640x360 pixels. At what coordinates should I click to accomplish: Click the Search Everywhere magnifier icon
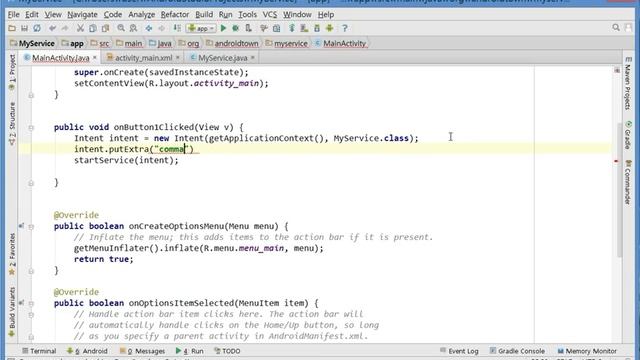click(616, 28)
